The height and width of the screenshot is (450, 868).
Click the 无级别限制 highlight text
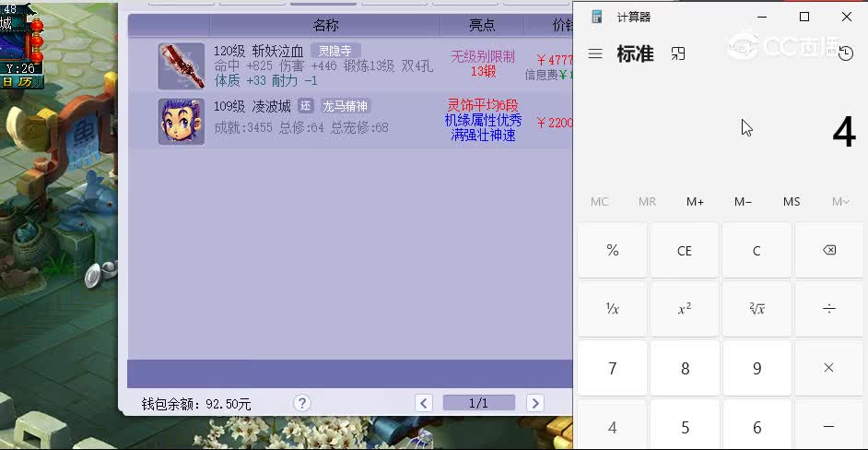[x=483, y=56]
